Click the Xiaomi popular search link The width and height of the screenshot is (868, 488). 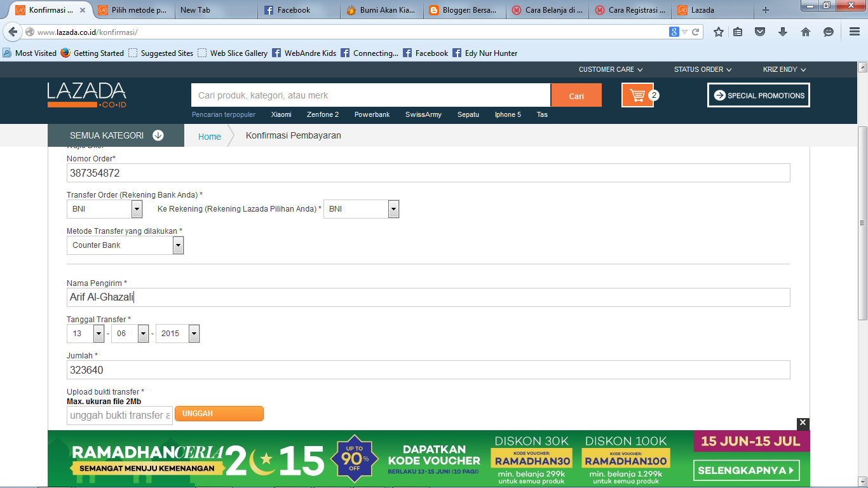coord(281,114)
